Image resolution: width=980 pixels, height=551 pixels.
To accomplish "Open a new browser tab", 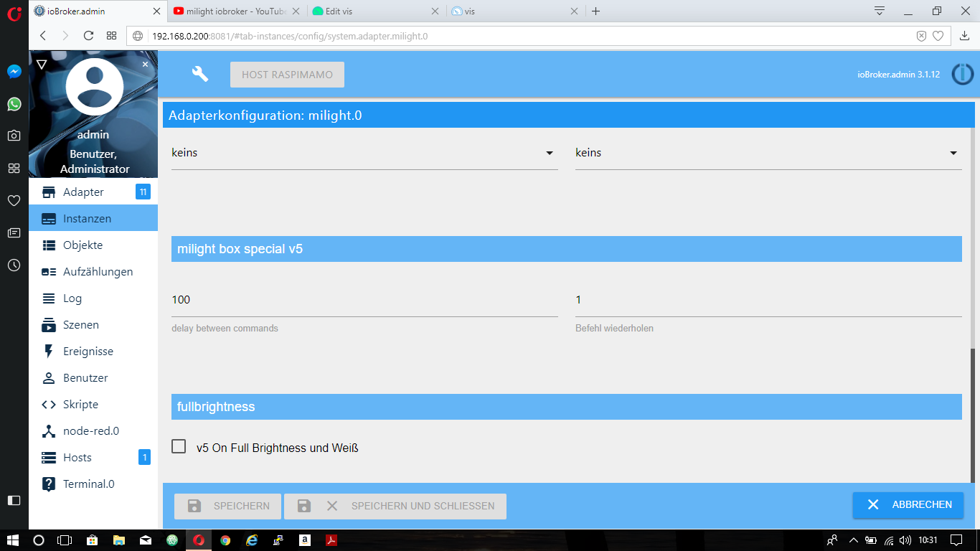I will pos(595,11).
